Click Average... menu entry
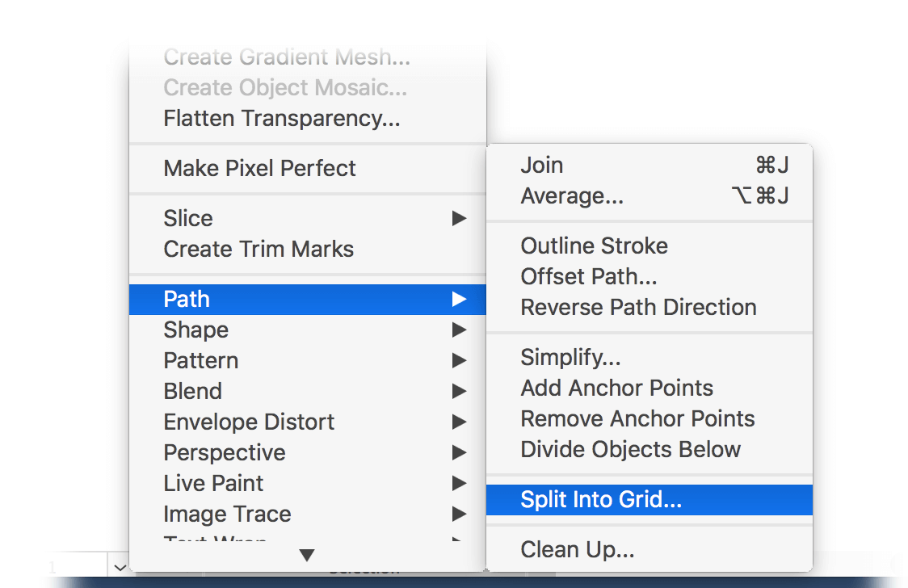908x588 pixels. [649, 195]
